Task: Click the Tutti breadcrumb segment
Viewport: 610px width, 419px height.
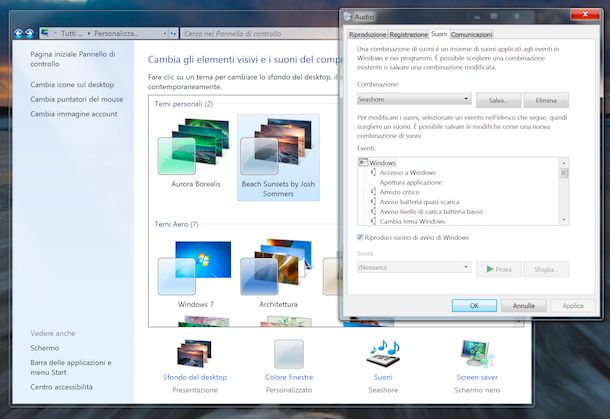Action: tap(72, 34)
